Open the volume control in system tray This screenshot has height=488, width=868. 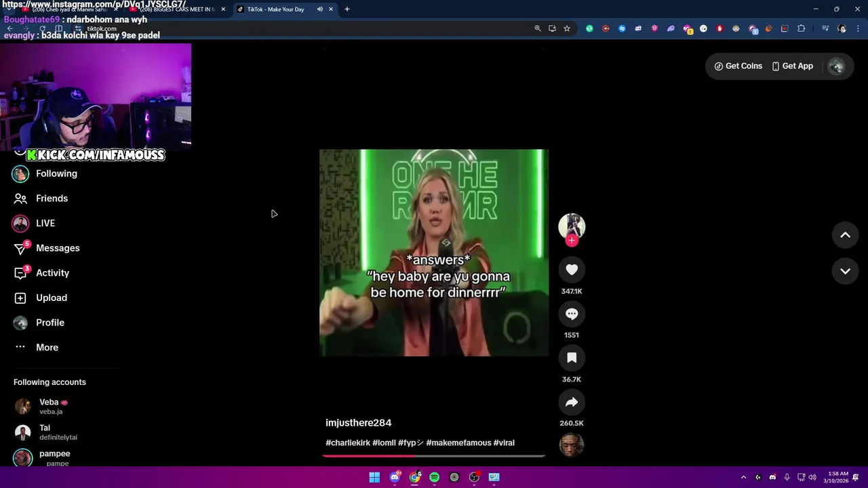pyautogui.click(x=812, y=477)
